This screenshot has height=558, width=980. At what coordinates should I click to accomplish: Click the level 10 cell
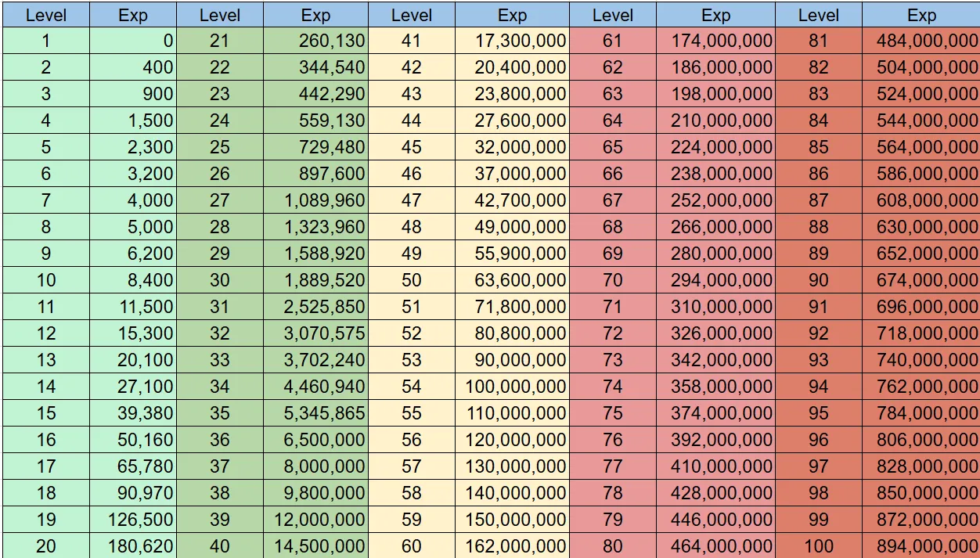point(46,280)
